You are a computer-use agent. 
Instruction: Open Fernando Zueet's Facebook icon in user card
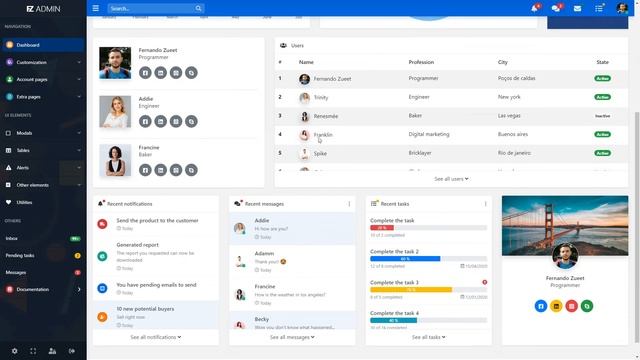point(145,73)
